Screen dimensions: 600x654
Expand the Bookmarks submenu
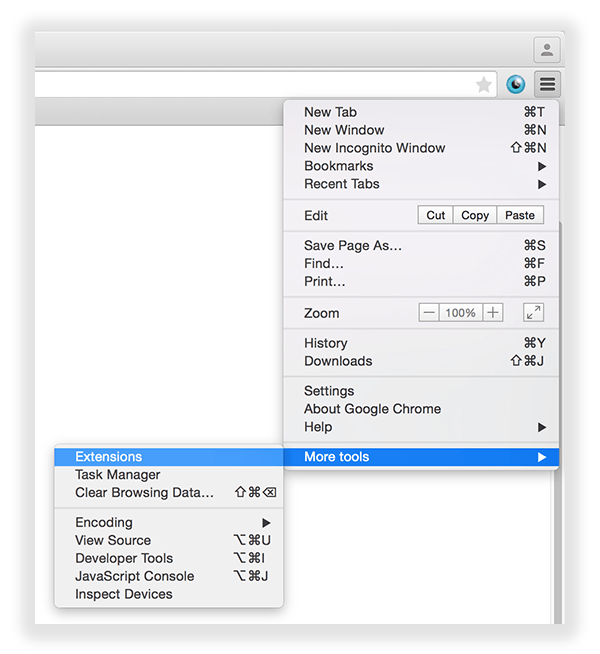(x=421, y=166)
